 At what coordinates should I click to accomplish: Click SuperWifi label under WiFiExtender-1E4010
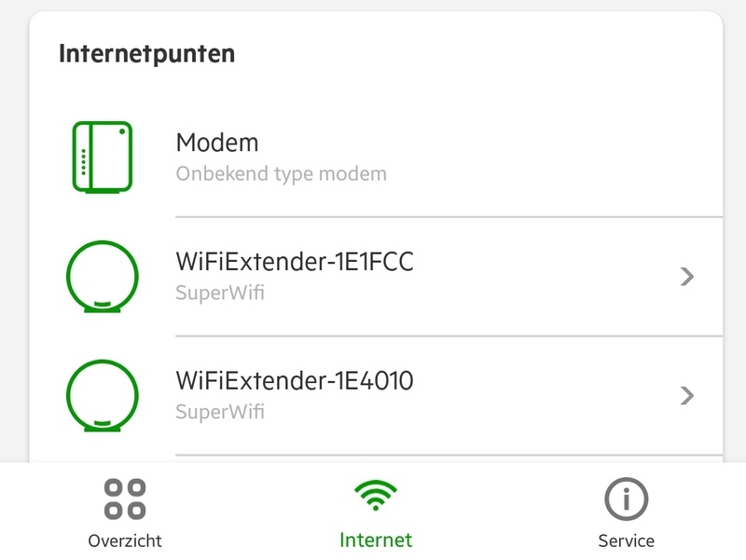tap(220, 412)
